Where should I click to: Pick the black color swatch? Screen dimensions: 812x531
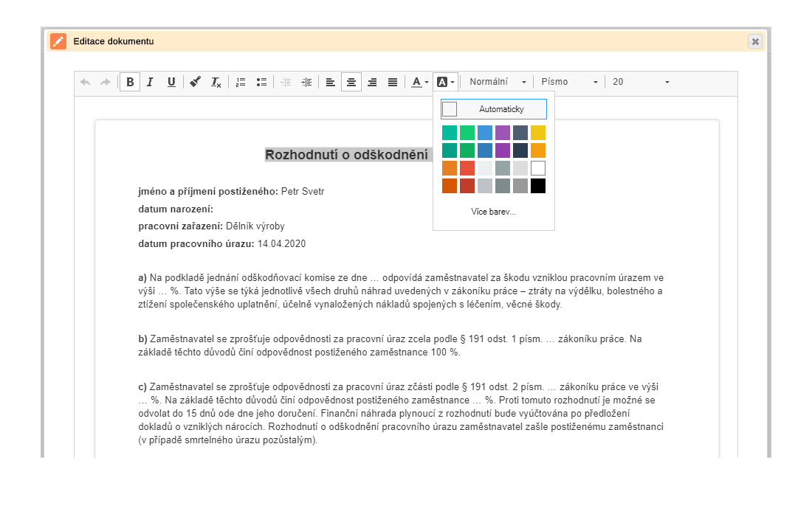(x=538, y=186)
